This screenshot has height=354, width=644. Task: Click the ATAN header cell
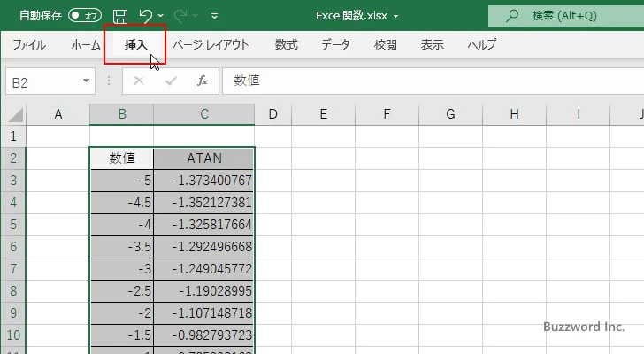tap(204, 158)
